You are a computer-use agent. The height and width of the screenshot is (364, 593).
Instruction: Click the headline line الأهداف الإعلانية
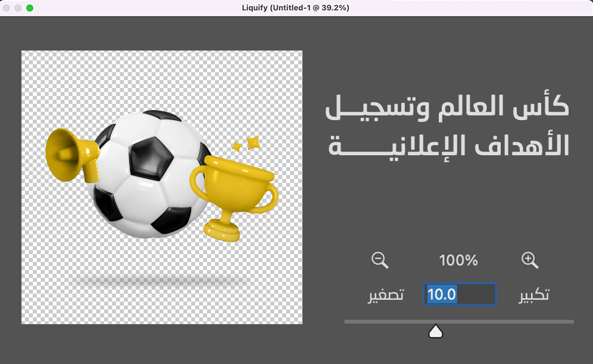tap(448, 146)
